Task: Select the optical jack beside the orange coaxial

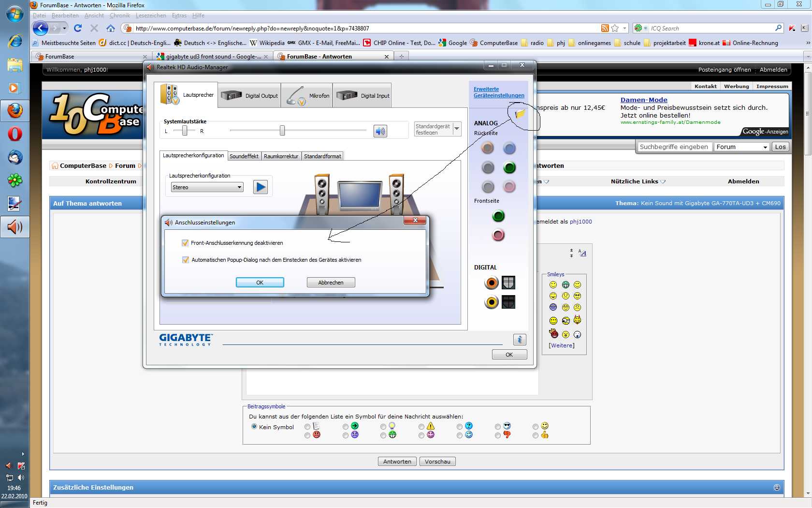Action: coord(508,283)
